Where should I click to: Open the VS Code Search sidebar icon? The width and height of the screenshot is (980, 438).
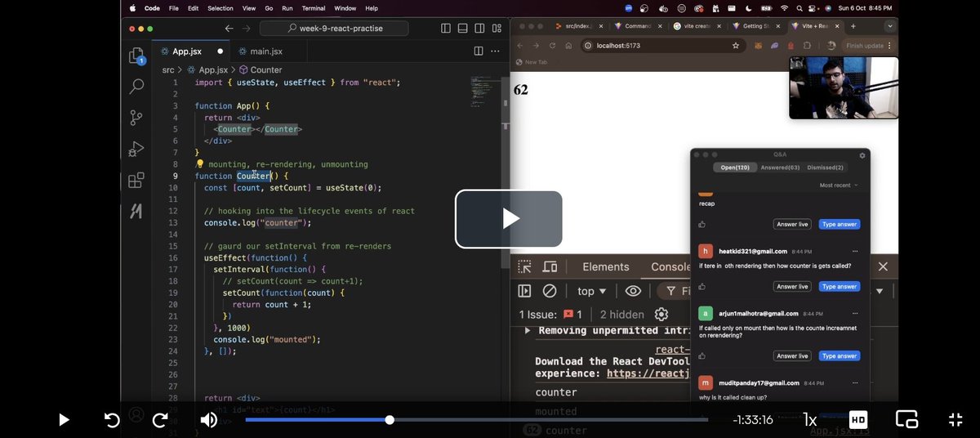[136, 86]
